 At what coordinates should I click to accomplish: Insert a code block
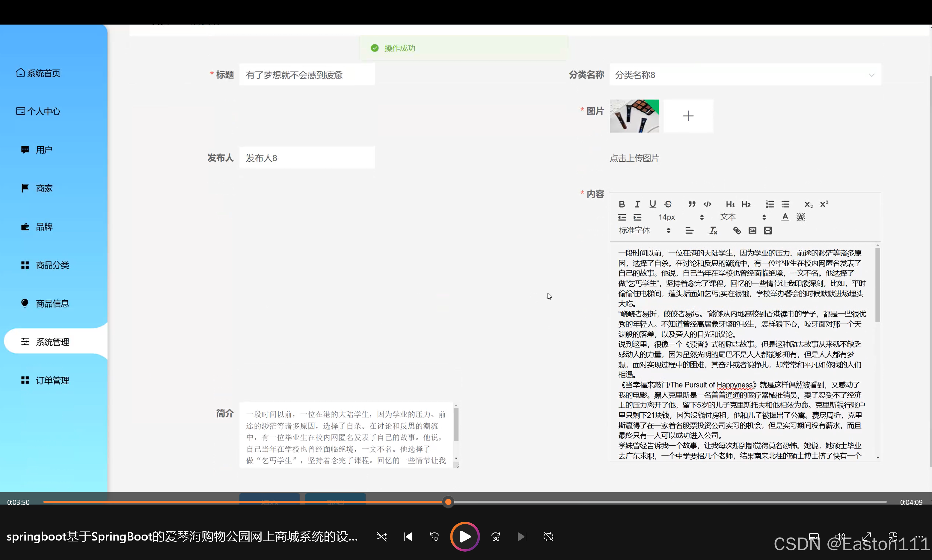point(707,204)
